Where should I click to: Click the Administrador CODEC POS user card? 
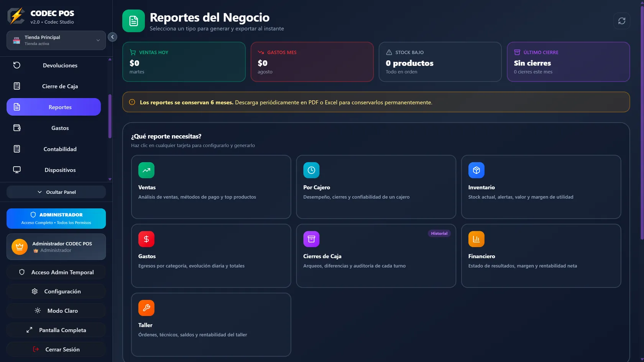pyautogui.click(x=56, y=247)
